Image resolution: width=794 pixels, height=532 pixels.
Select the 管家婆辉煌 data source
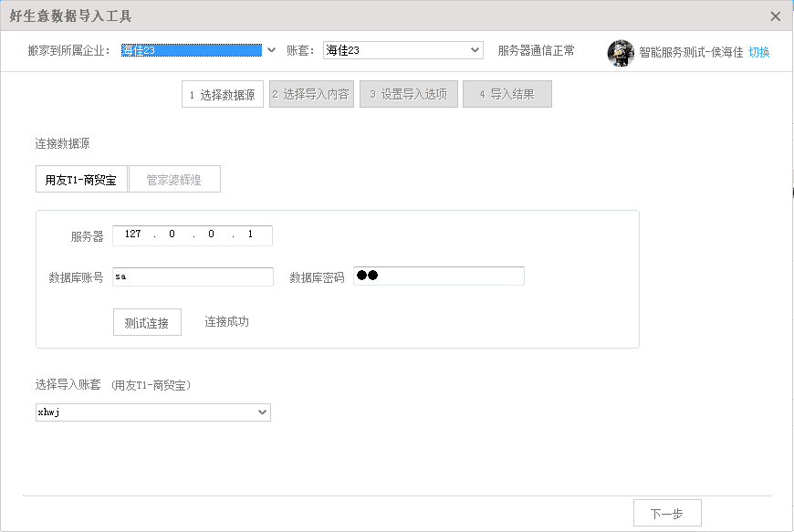[x=174, y=179]
